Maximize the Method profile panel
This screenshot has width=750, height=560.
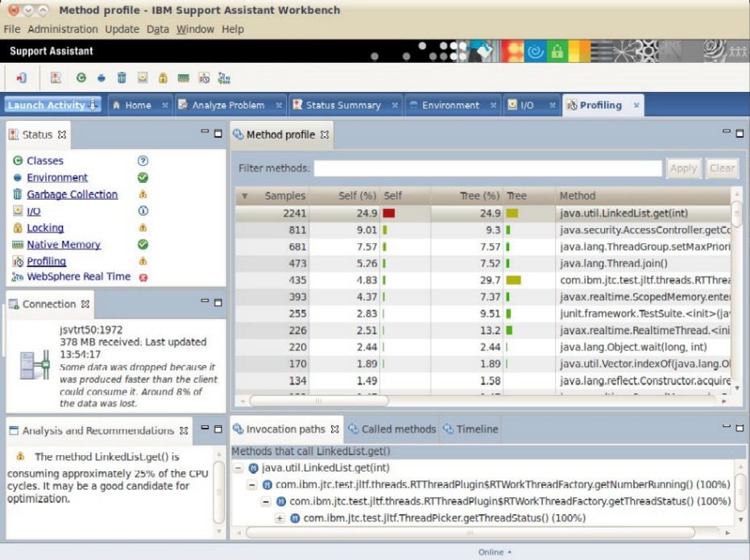(x=740, y=134)
